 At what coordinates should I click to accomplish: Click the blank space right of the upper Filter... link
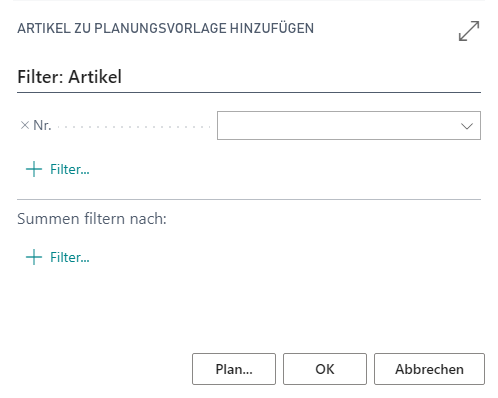pos(283,169)
